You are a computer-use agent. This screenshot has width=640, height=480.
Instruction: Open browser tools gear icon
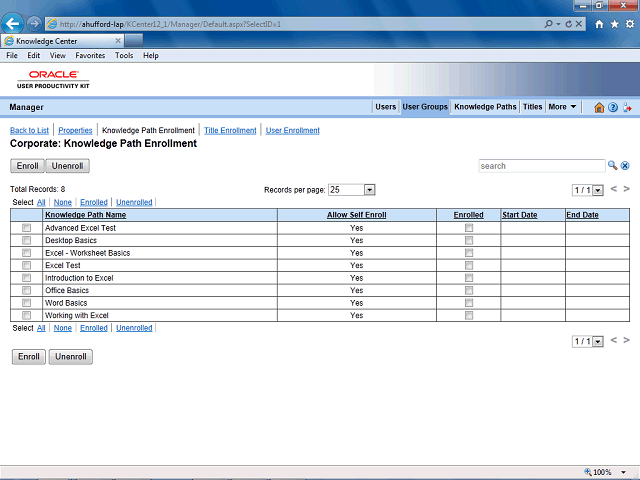630,24
